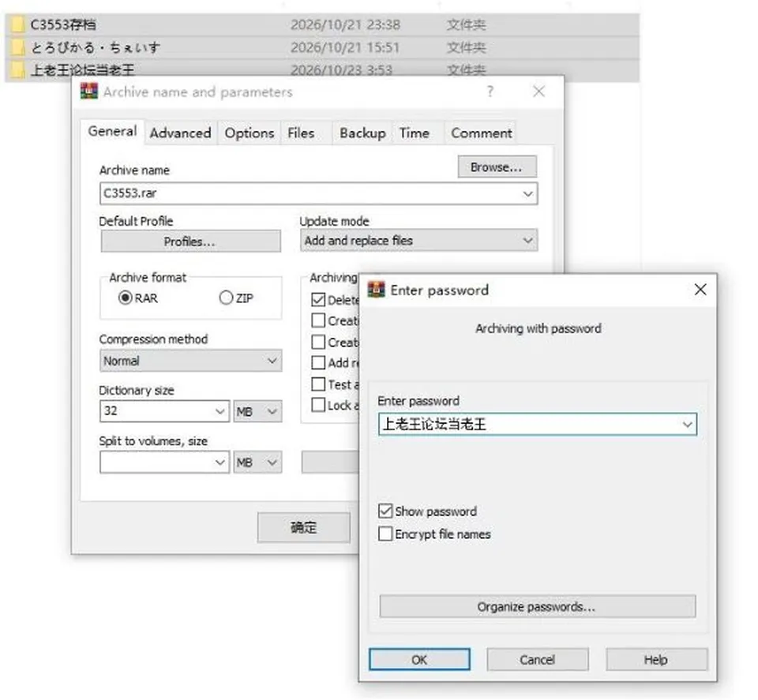Toggle the Lock archive checkbox
758x700 pixels.
(318, 405)
